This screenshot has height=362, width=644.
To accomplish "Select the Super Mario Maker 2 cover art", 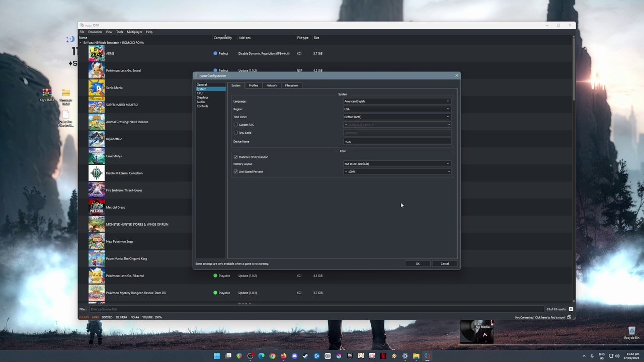I will [x=97, y=105].
